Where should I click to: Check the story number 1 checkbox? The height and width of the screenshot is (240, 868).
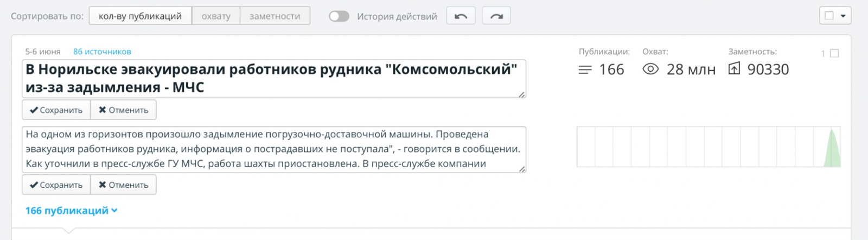(x=834, y=53)
